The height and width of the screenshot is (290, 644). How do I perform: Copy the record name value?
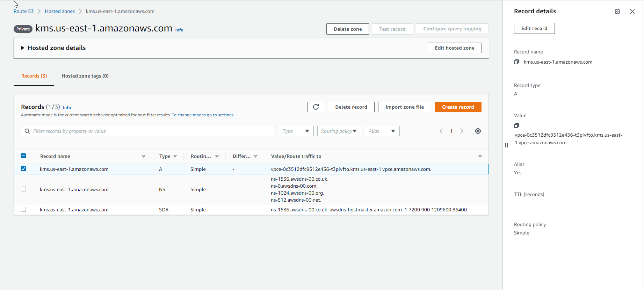516,62
